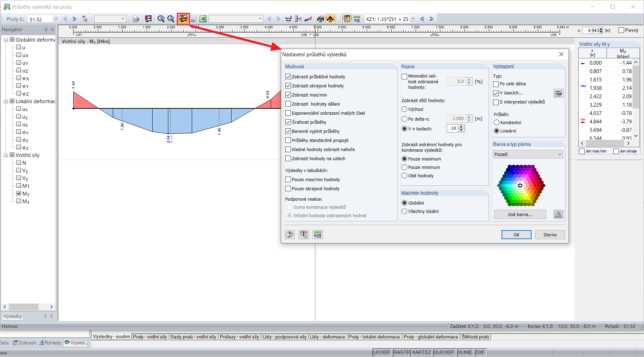Switch to Průřezy - vnitřní síly tab
The image size is (644, 357).
240,337
